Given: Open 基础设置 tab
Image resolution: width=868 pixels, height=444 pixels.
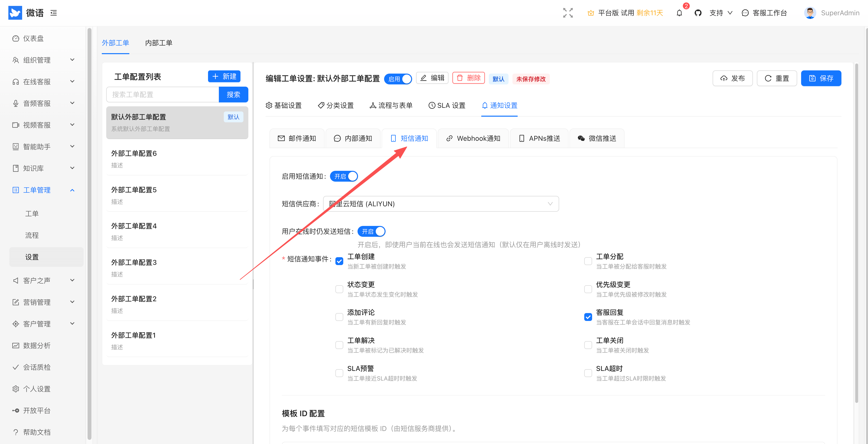Looking at the screenshot, I should [x=283, y=105].
